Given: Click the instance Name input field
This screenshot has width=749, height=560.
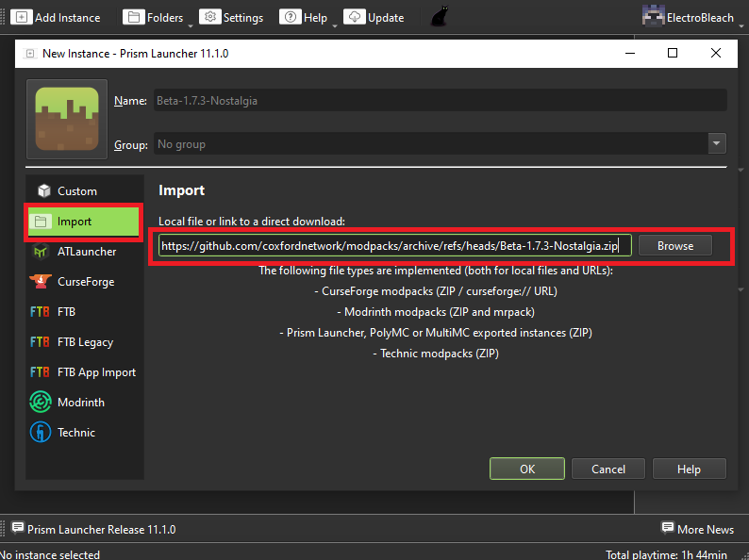Looking at the screenshot, I should point(440,100).
